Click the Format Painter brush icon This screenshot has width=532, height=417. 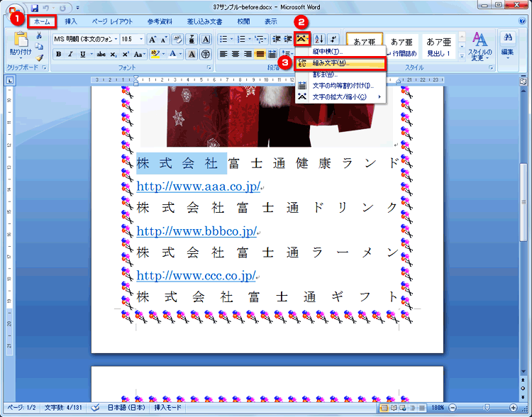[39, 57]
